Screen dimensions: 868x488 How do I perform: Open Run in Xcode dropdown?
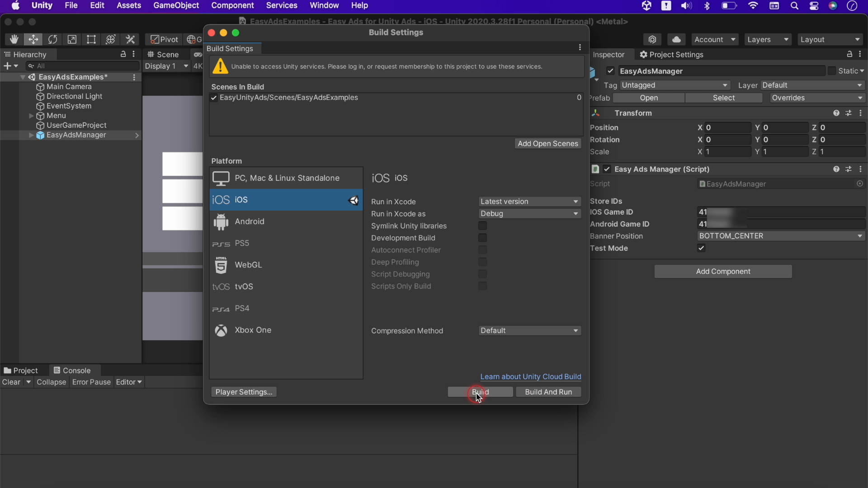click(529, 202)
